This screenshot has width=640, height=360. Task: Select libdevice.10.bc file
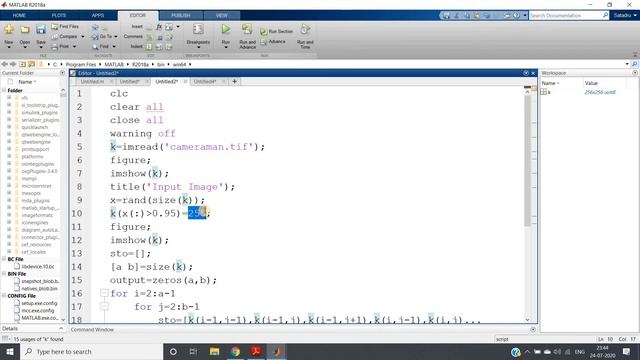coord(38,267)
